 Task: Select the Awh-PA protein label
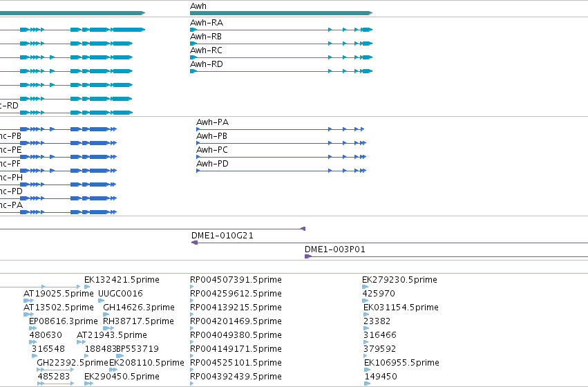pyautogui.click(x=212, y=122)
